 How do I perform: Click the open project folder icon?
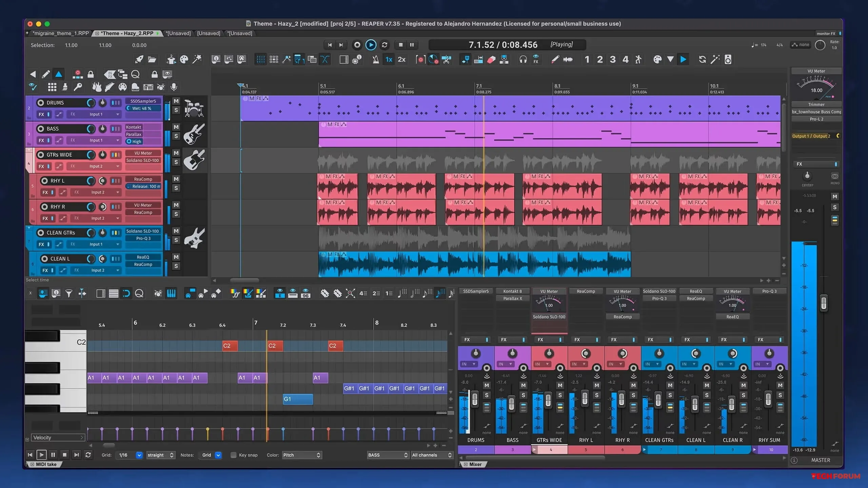[x=152, y=60]
